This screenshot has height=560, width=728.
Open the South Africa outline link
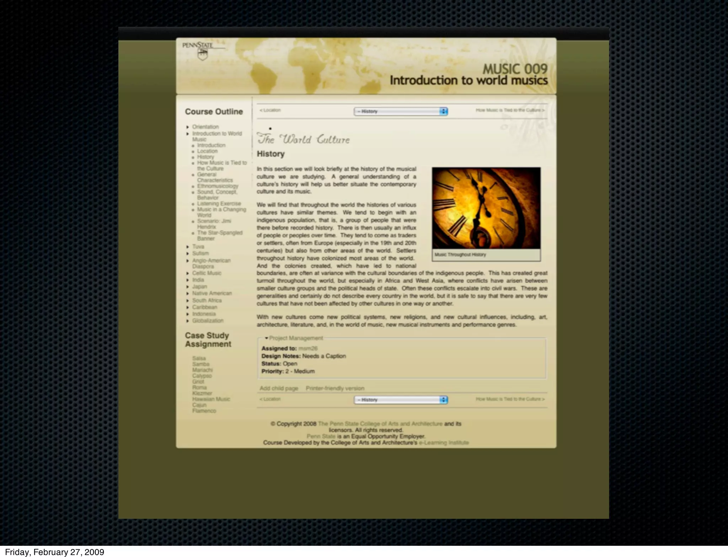point(207,300)
